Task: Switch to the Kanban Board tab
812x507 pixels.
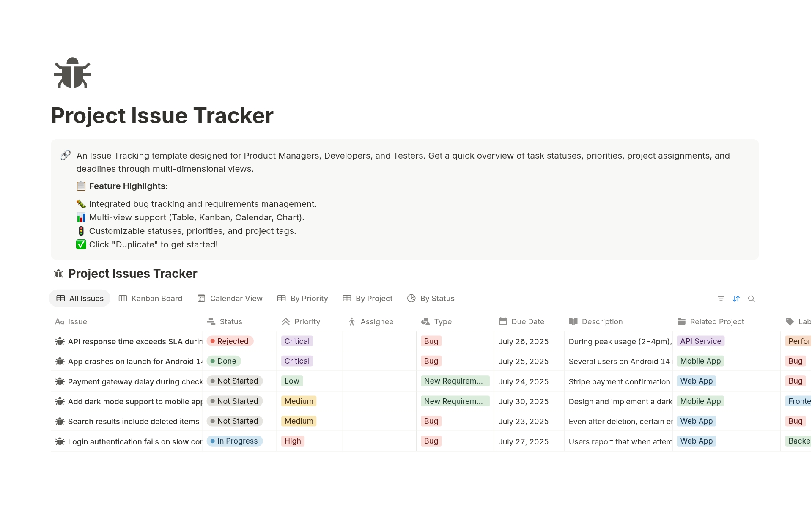Action: click(x=151, y=299)
